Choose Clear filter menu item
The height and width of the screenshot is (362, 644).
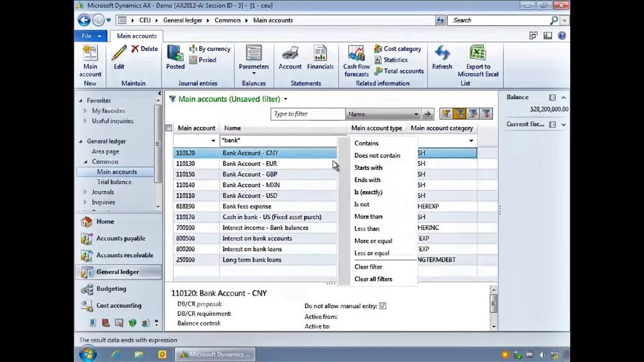click(368, 267)
